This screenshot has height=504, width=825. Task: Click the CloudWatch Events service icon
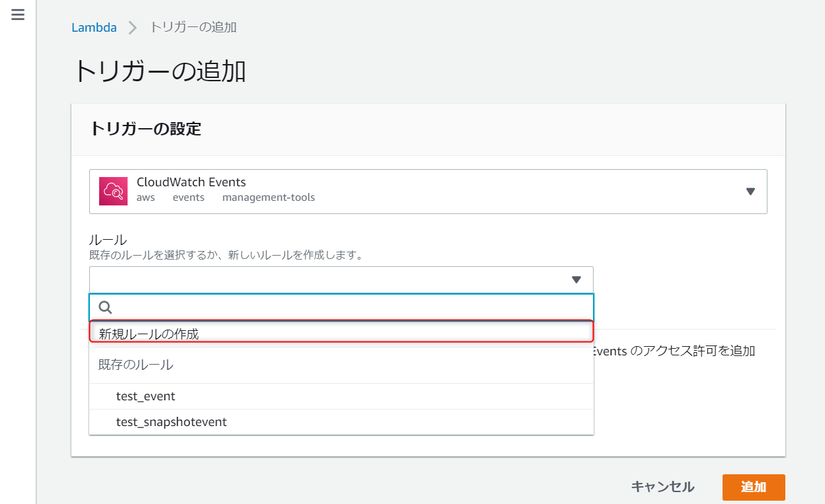point(113,191)
